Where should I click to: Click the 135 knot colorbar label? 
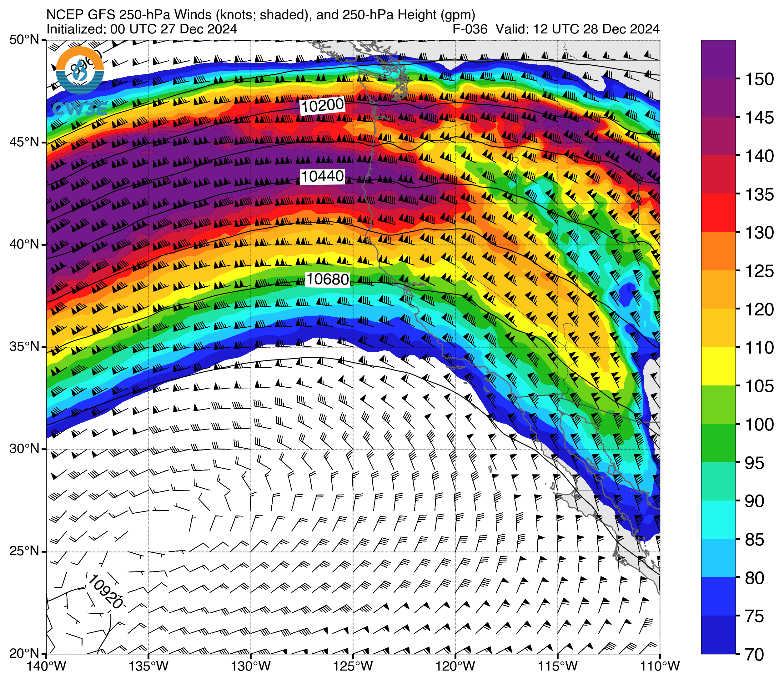[x=759, y=194]
